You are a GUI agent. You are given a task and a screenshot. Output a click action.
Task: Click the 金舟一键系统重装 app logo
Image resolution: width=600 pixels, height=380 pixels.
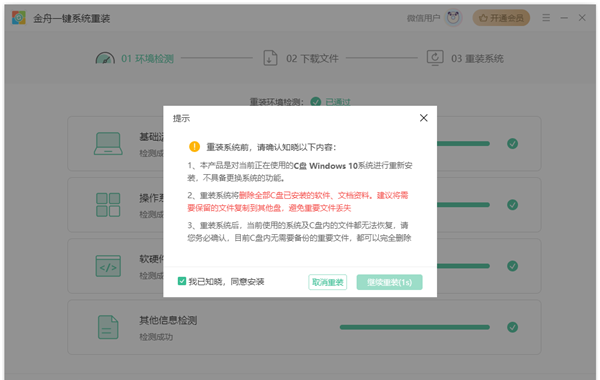(18, 18)
